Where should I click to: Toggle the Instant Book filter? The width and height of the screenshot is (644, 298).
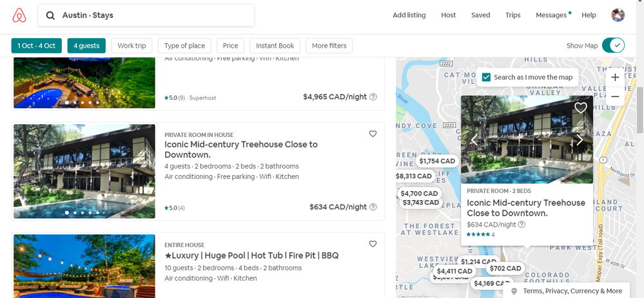click(275, 46)
